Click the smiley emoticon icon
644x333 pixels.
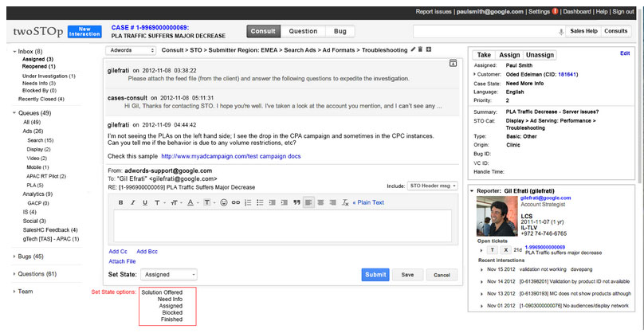[x=224, y=202]
